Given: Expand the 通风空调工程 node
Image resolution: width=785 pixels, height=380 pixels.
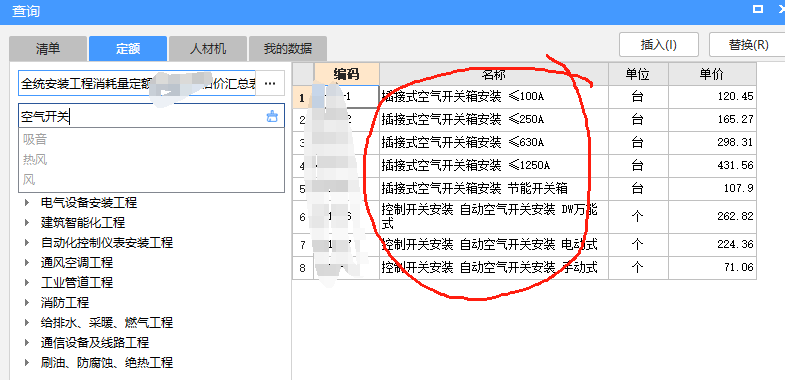Looking at the screenshot, I should click(x=27, y=263).
